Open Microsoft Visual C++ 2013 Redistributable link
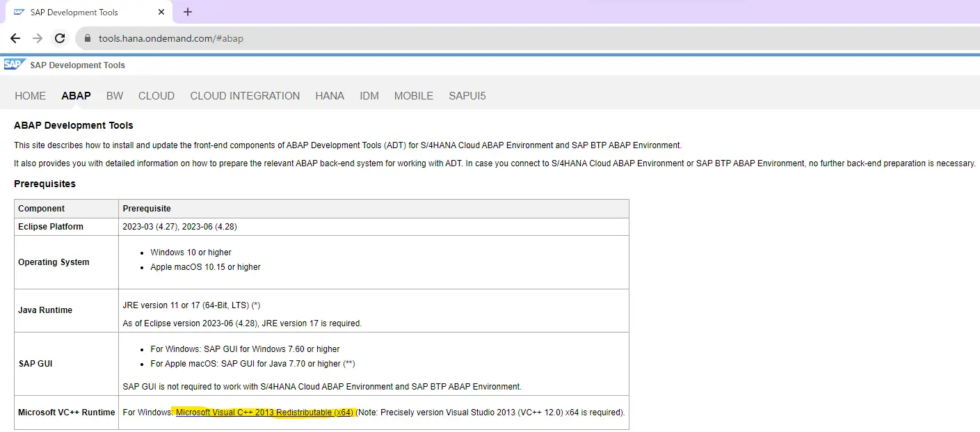980x432 pixels. [x=264, y=413]
